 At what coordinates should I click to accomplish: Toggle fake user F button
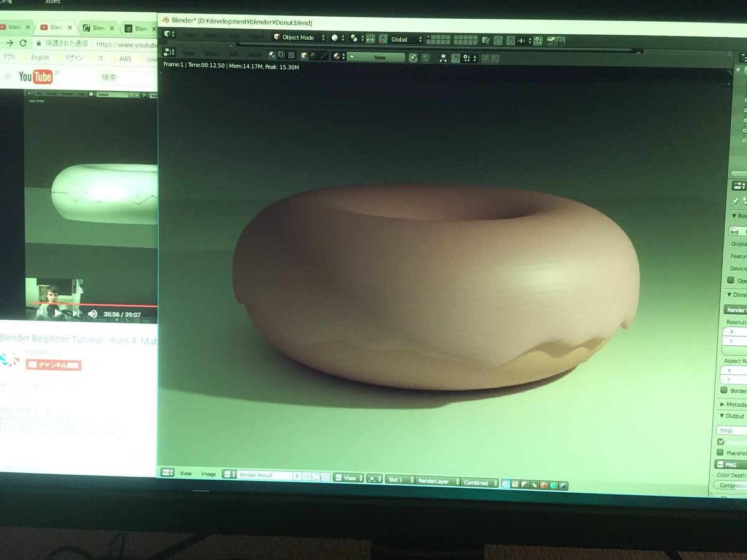pos(297,476)
